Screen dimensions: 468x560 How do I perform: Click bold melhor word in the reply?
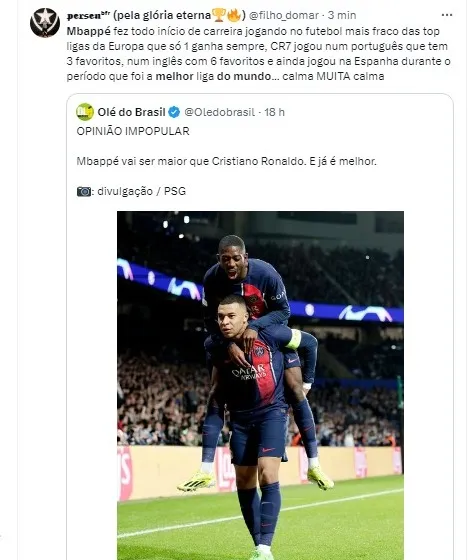(174, 76)
